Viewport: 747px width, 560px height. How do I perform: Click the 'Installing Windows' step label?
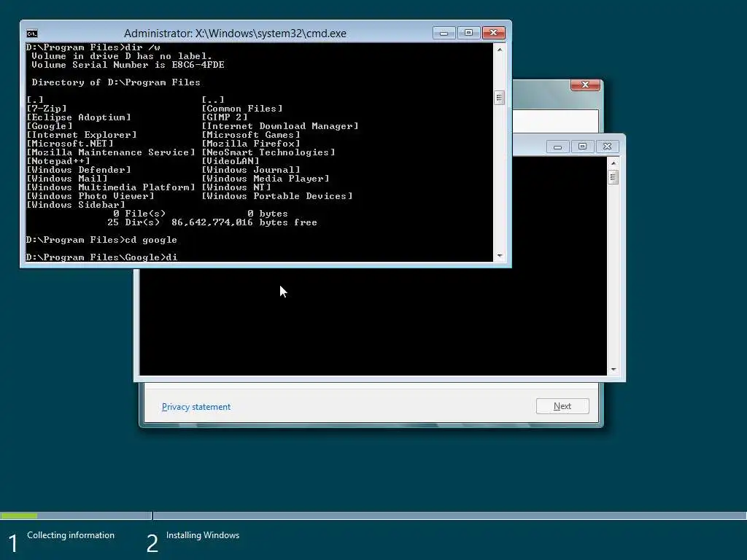click(203, 535)
